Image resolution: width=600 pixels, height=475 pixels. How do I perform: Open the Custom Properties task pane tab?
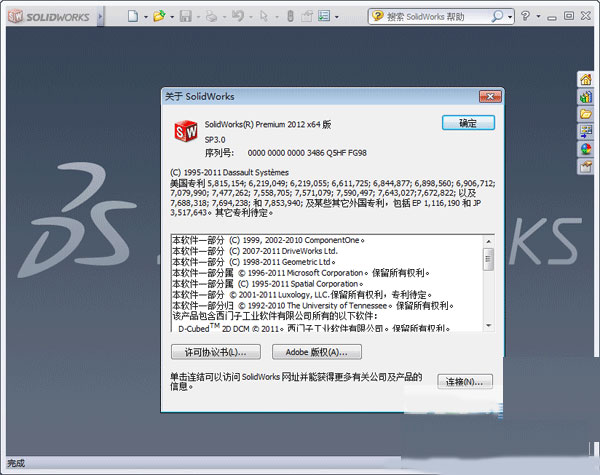tap(585, 166)
